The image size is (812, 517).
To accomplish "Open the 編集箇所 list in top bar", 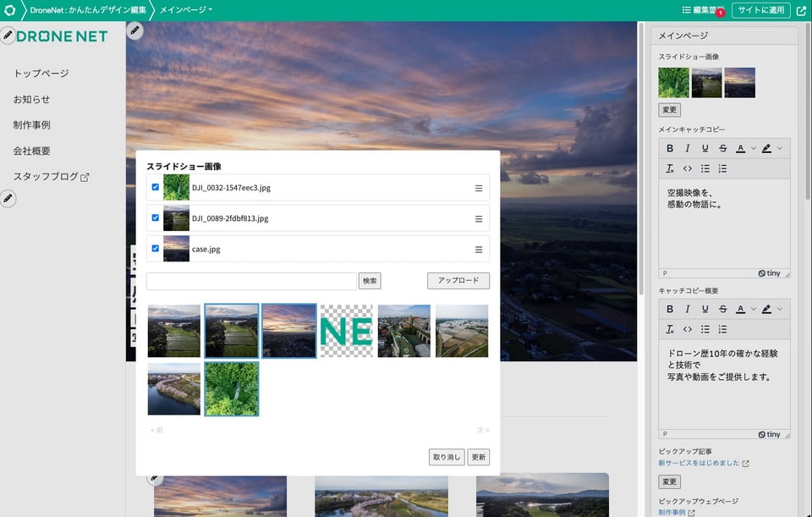I will click(x=703, y=10).
